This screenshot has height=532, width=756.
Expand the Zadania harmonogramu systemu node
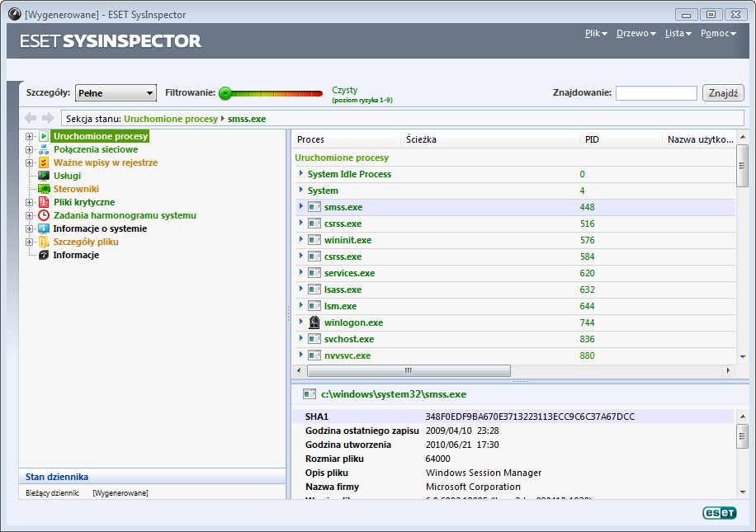click(x=30, y=215)
